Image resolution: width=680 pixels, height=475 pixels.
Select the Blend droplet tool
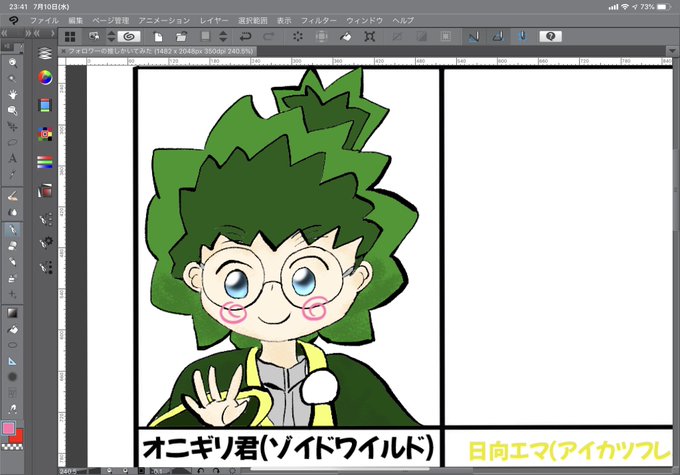pyautogui.click(x=13, y=213)
